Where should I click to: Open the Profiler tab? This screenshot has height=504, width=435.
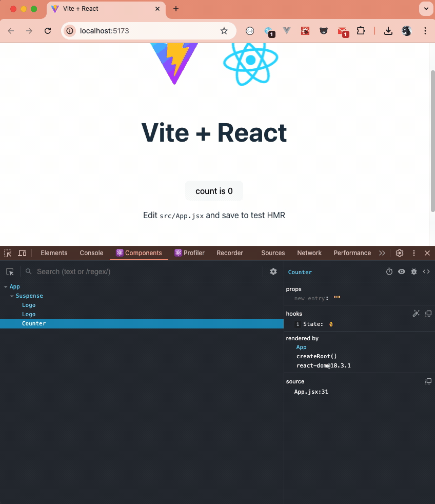point(190,253)
